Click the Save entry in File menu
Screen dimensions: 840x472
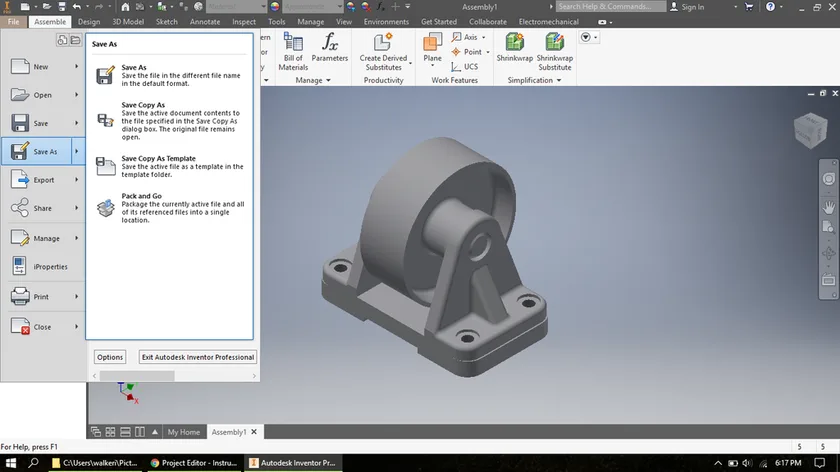[42, 123]
